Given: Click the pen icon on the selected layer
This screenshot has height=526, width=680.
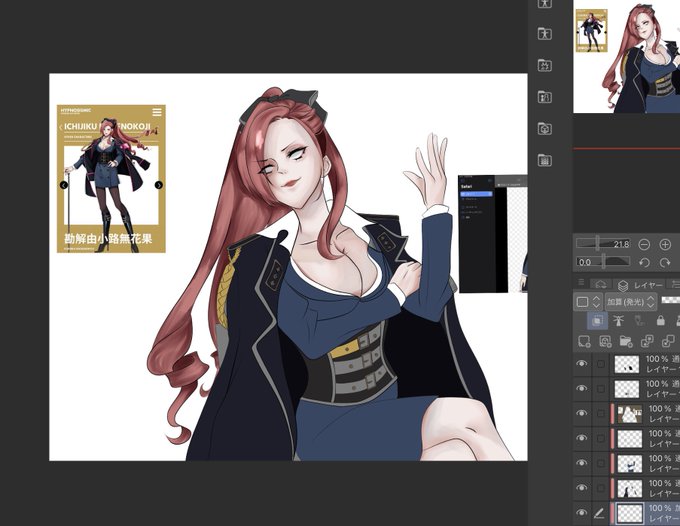Looking at the screenshot, I should click(x=599, y=513).
